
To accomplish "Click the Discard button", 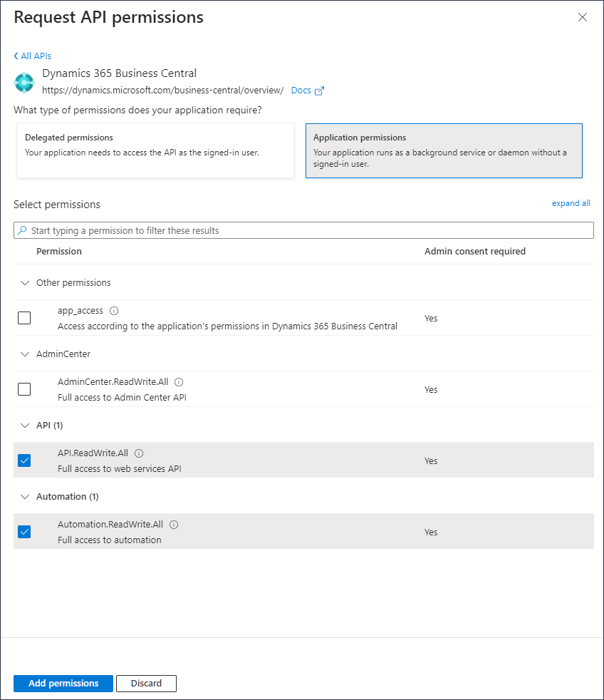I will pyautogui.click(x=146, y=684).
